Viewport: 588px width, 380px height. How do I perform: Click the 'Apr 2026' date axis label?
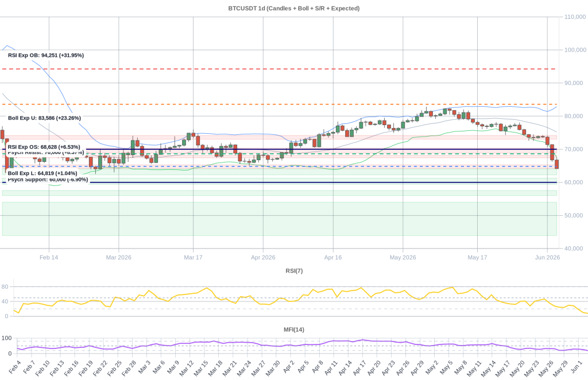click(x=263, y=258)
